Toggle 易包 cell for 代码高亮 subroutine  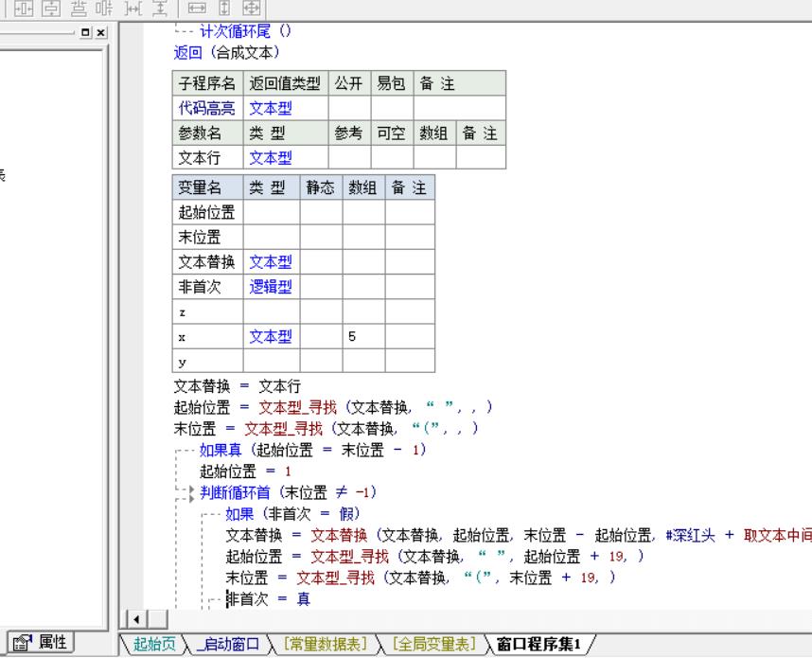[x=392, y=108]
